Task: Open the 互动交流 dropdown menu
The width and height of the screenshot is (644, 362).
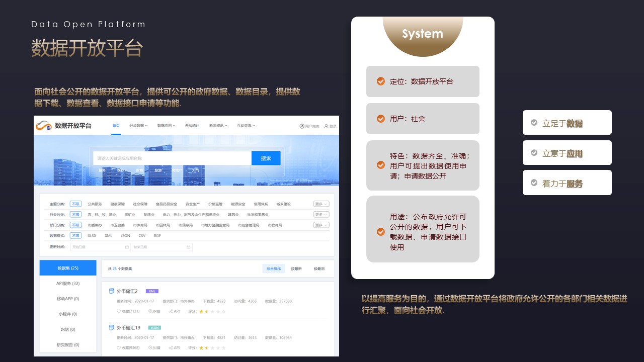Action: [x=246, y=126]
